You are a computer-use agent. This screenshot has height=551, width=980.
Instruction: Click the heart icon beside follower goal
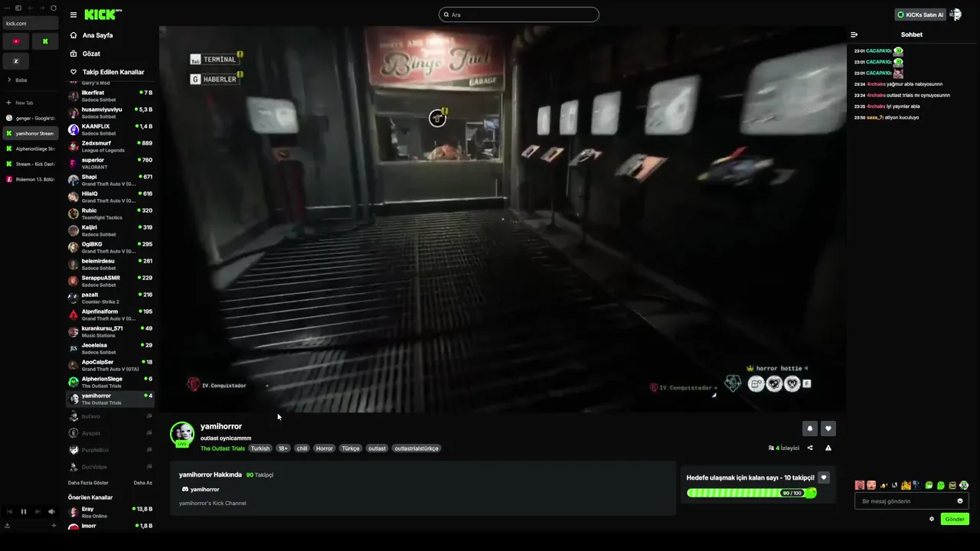[x=824, y=478]
